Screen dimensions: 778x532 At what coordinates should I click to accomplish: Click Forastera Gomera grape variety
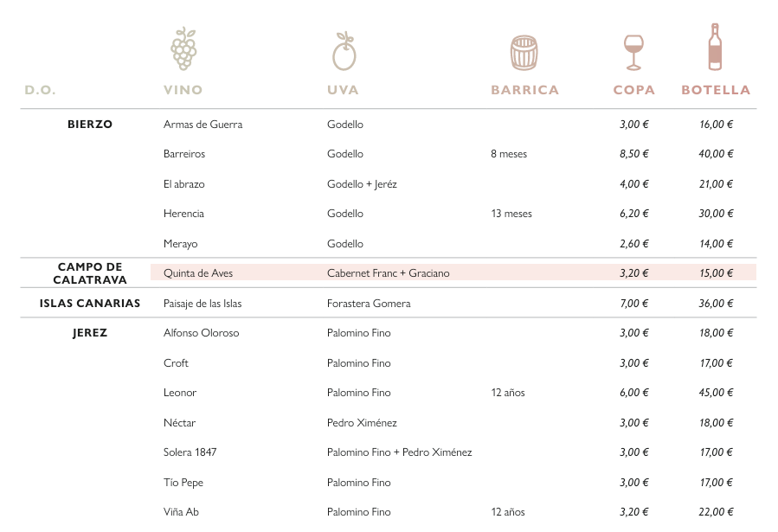[x=369, y=304]
